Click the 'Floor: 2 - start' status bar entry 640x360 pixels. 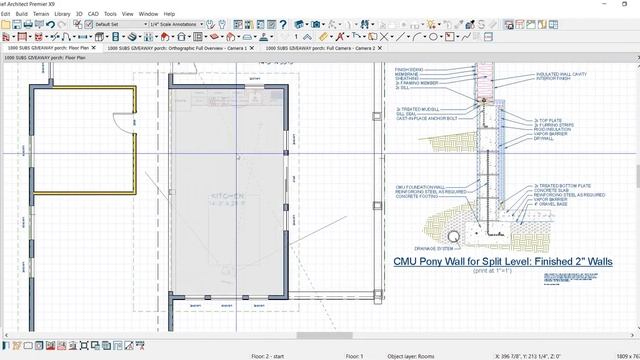tap(267, 356)
